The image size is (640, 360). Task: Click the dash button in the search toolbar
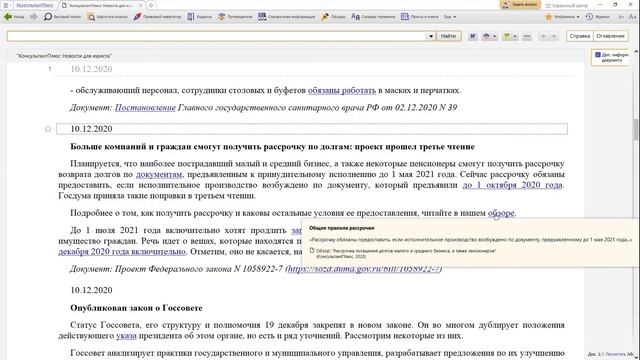(x=527, y=36)
